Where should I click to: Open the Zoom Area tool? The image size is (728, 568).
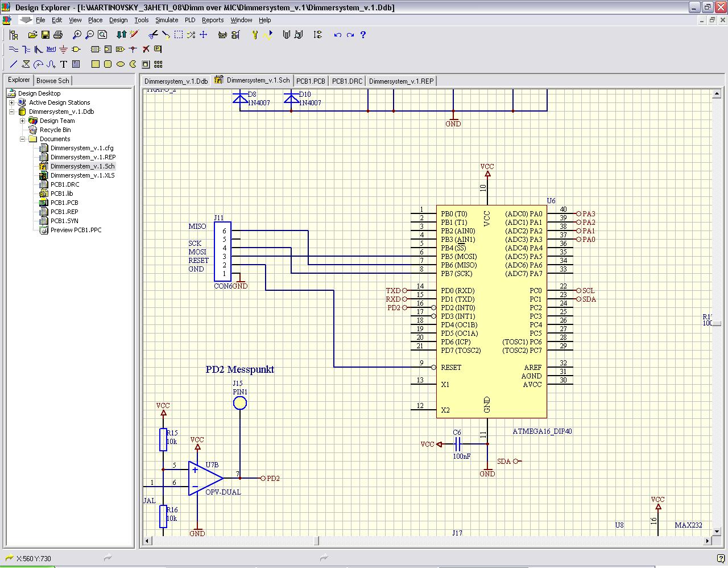(102, 35)
